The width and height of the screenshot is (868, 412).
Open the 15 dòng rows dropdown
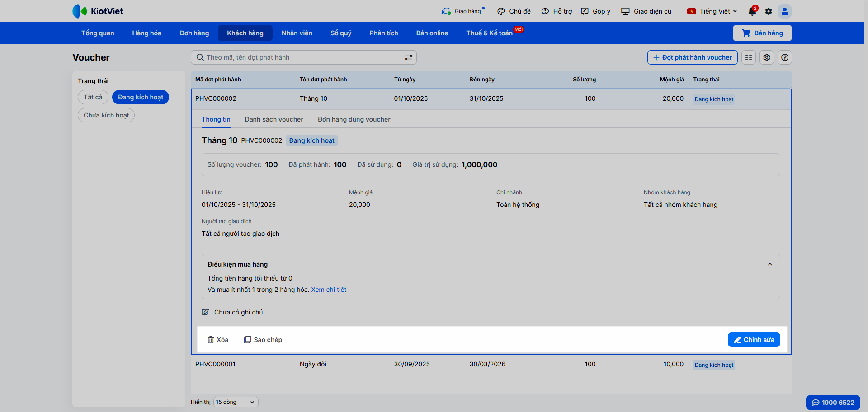coord(236,402)
